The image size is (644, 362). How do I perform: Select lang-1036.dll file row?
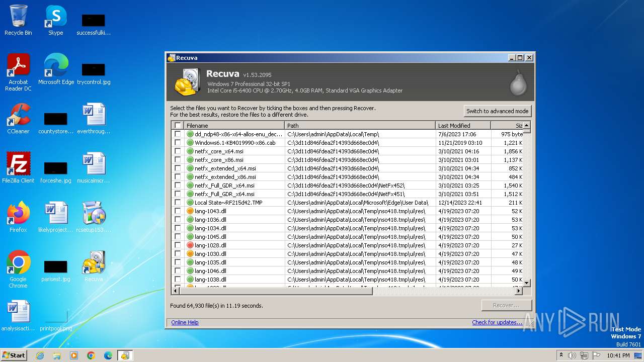pyautogui.click(x=347, y=220)
